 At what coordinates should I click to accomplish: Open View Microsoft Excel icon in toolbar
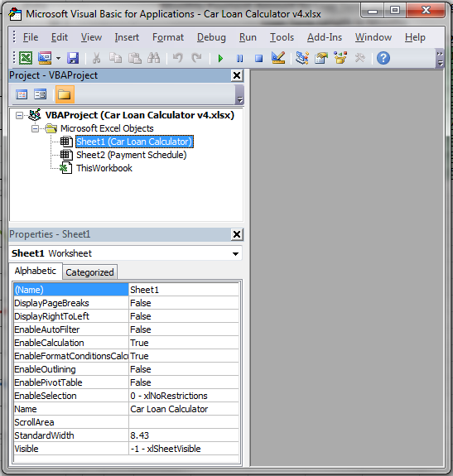pos(26,58)
